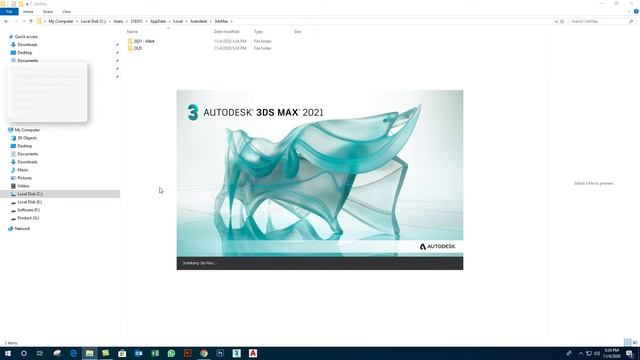
Task: Click the Autodesk breadcrumb segment
Action: point(198,21)
